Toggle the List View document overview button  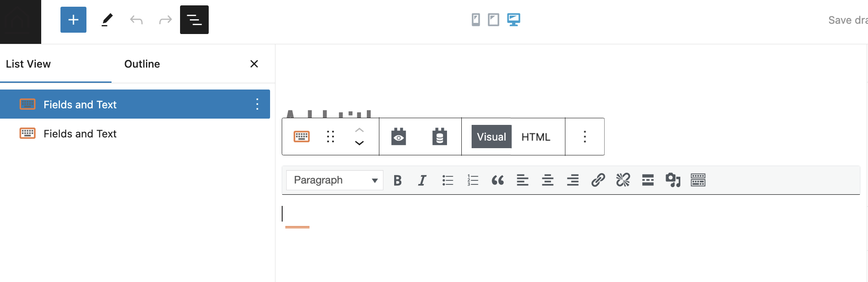[194, 20]
